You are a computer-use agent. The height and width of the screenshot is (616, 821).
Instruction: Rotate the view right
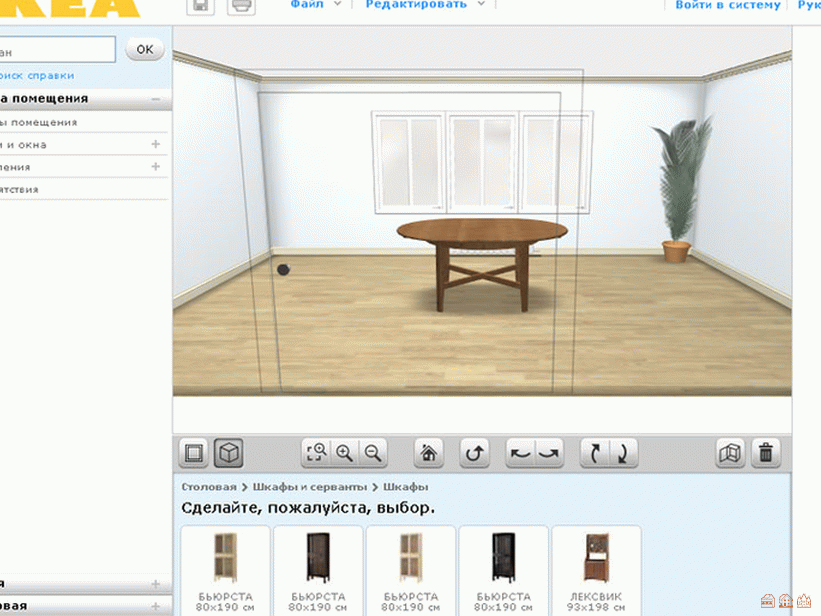pos(549,453)
